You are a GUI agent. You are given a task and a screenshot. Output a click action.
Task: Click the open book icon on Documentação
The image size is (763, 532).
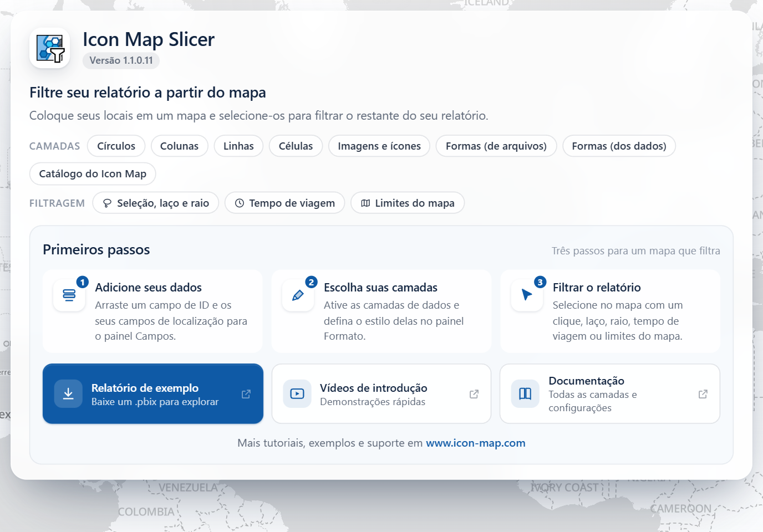[525, 394]
